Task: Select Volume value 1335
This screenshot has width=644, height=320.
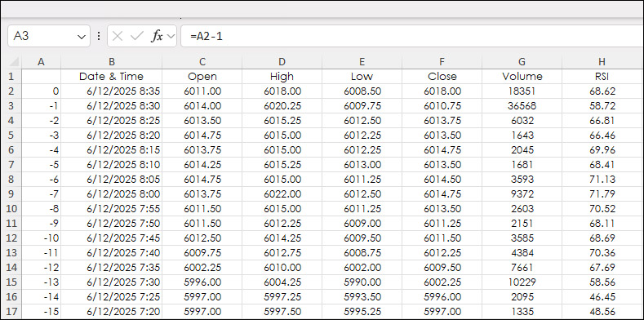Action: (x=522, y=311)
